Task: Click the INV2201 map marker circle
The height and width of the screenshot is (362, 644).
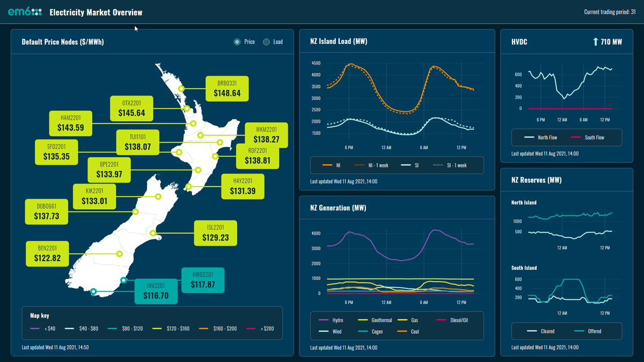Action: click(x=94, y=292)
